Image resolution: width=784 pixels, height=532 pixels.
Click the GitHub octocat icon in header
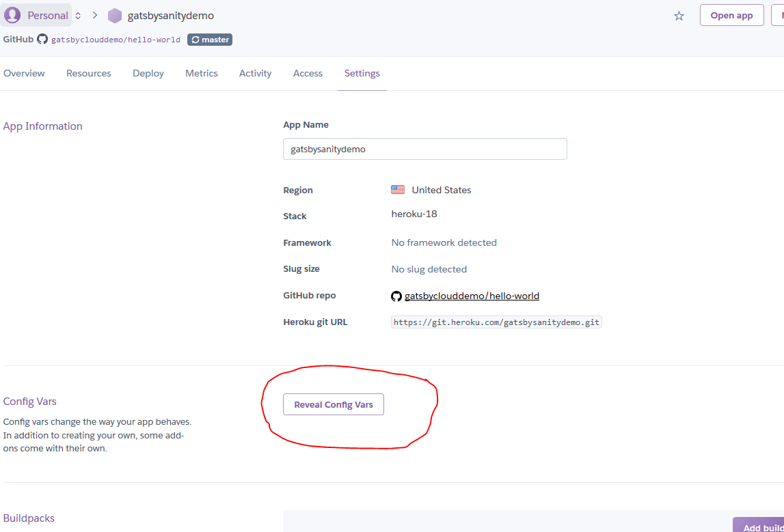(x=42, y=39)
